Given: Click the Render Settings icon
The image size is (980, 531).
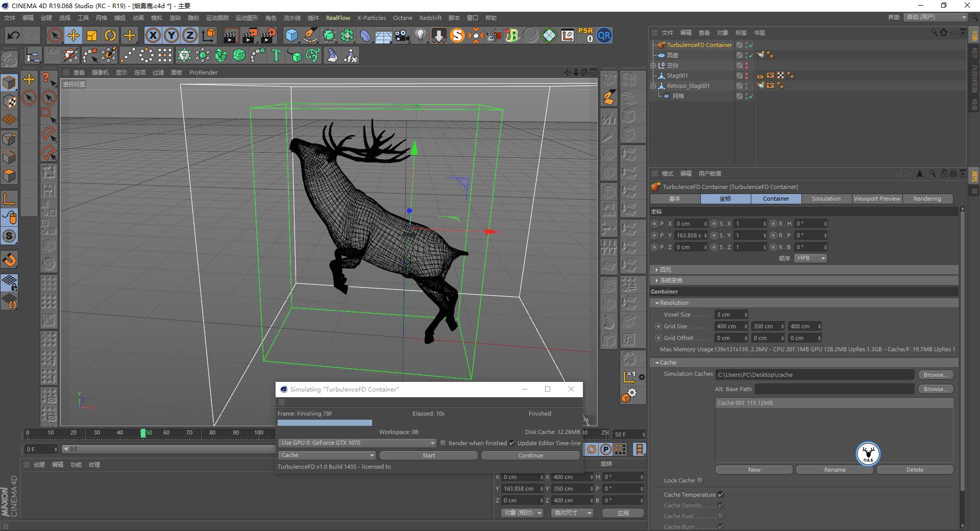Looking at the screenshot, I should (268, 35).
